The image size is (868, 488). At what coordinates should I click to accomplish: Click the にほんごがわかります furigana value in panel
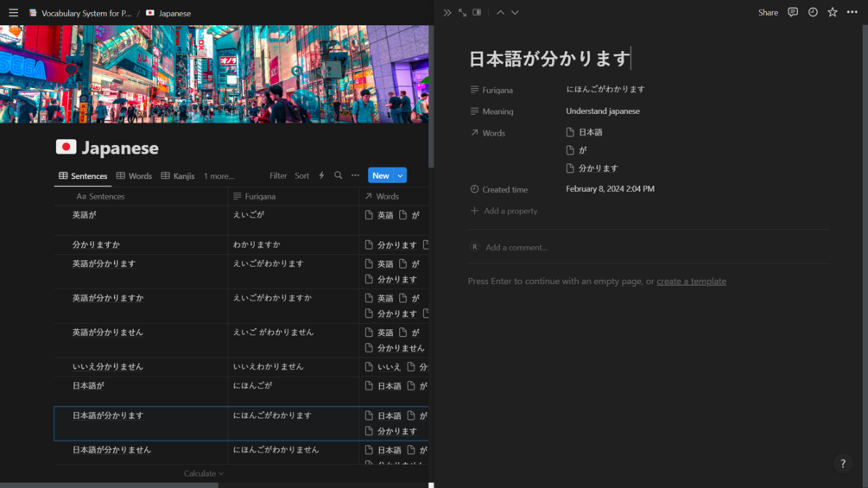click(605, 89)
